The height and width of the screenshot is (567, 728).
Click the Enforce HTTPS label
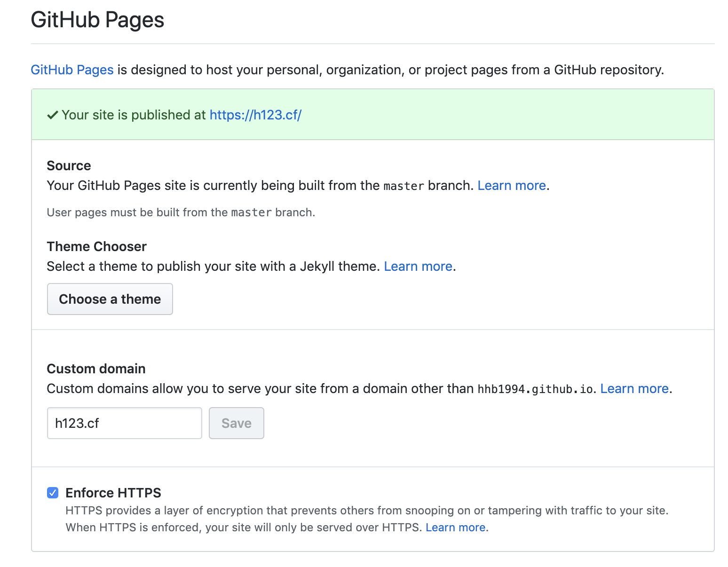113,493
